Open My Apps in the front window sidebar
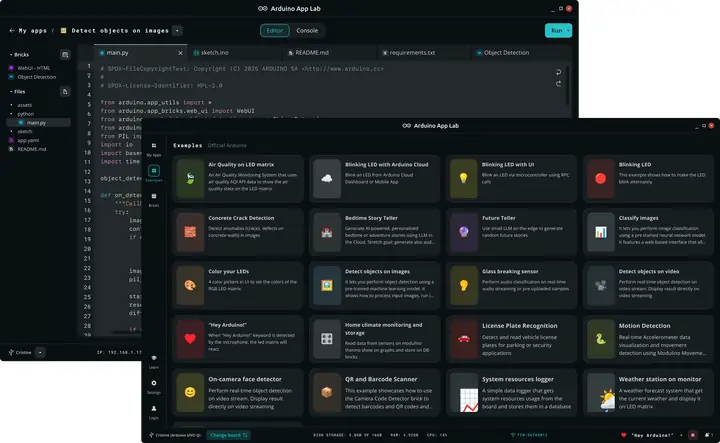This screenshot has width=720, height=443. click(154, 149)
